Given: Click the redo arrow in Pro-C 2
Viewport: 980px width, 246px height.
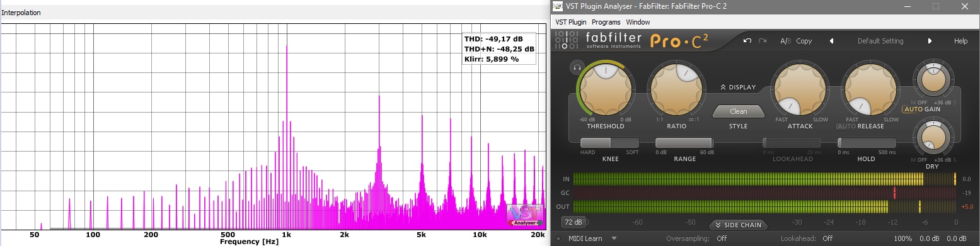Looking at the screenshot, I should point(762,41).
